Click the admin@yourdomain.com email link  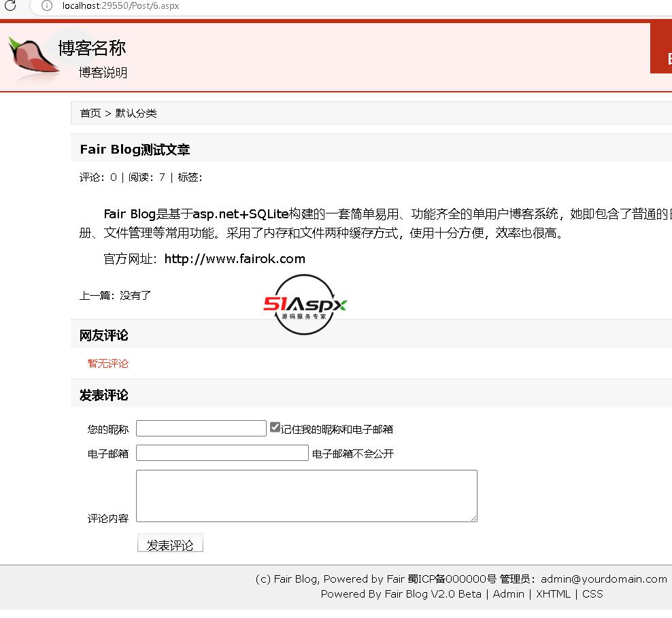pos(603,579)
